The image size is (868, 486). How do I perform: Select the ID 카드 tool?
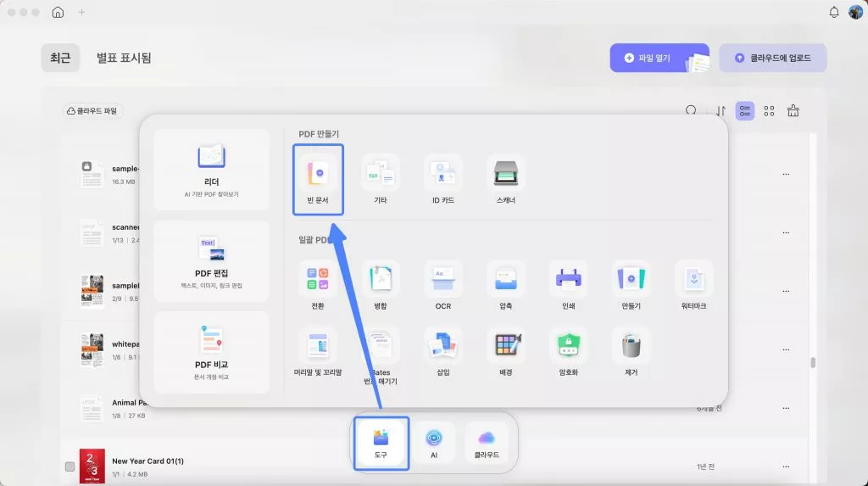442,180
